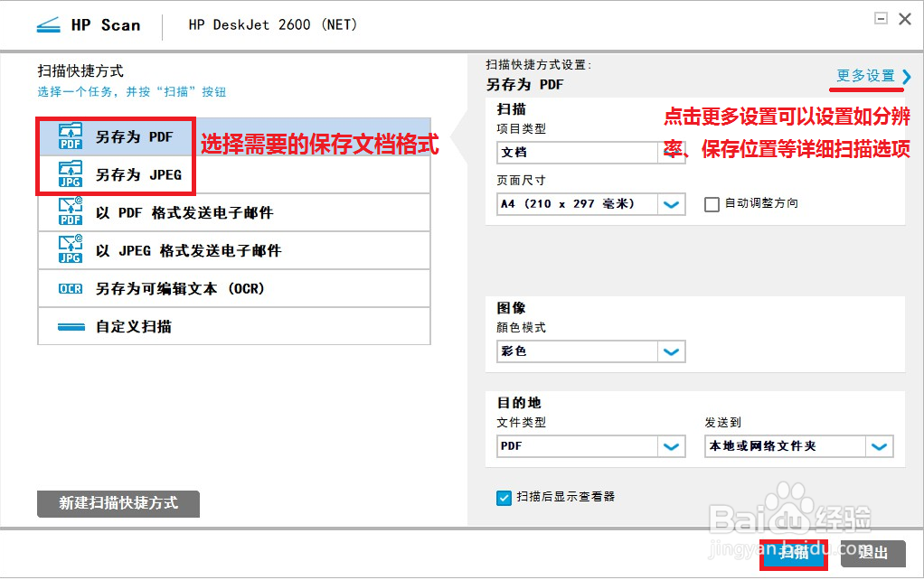Viewport: 924px width, 580px height.
Task: Select 自定义扫描 shortcut
Action: tap(234, 326)
